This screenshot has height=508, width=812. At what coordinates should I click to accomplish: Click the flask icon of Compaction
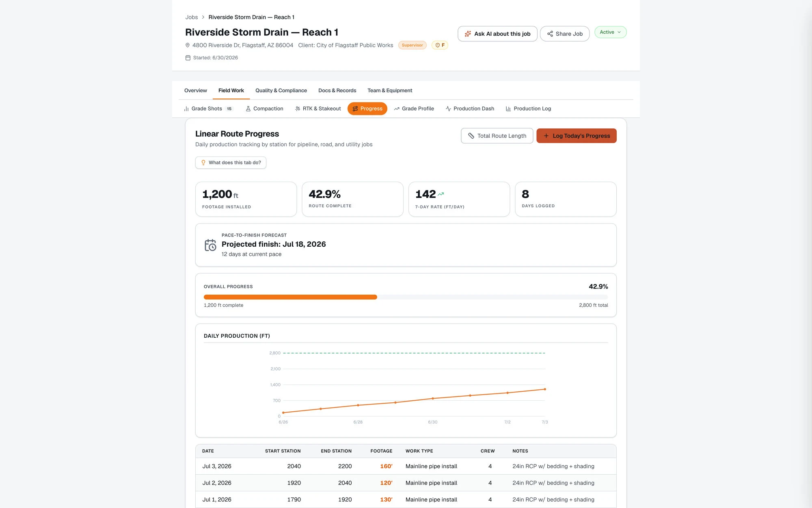248,109
